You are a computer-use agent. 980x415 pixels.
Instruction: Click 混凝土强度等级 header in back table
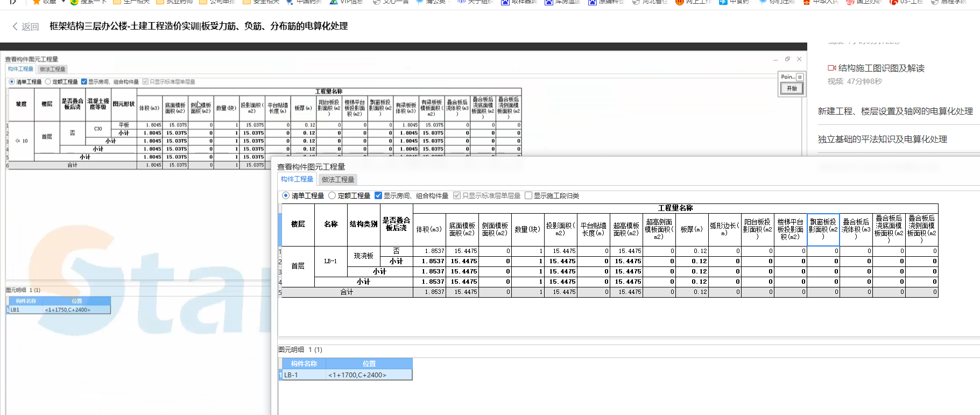coord(98,104)
